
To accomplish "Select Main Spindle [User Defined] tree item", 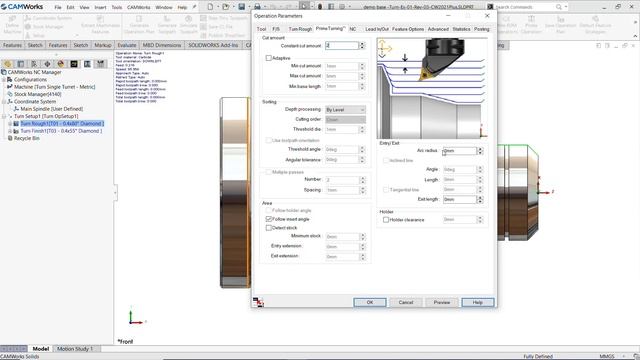I will pos(51,109).
